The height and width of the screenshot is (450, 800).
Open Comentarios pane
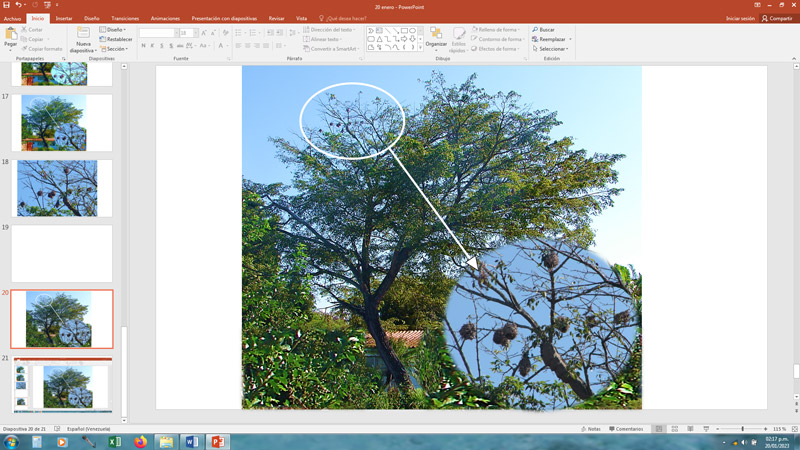click(x=626, y=429)
